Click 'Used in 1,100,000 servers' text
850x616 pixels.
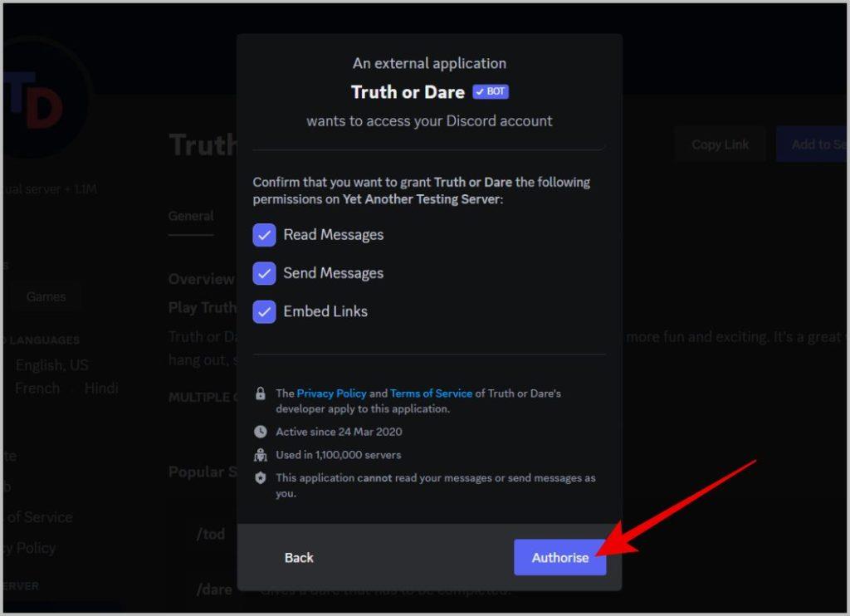[x=339, y=455]
